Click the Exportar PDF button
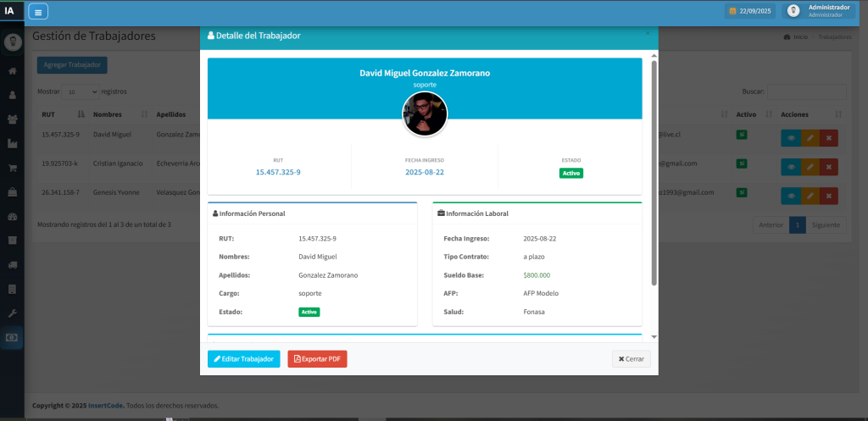Viewport: 868px width, 421px height. click(317, 359)
